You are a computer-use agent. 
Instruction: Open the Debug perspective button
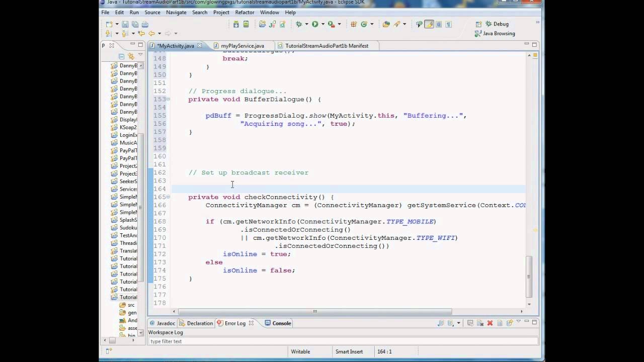497,24
